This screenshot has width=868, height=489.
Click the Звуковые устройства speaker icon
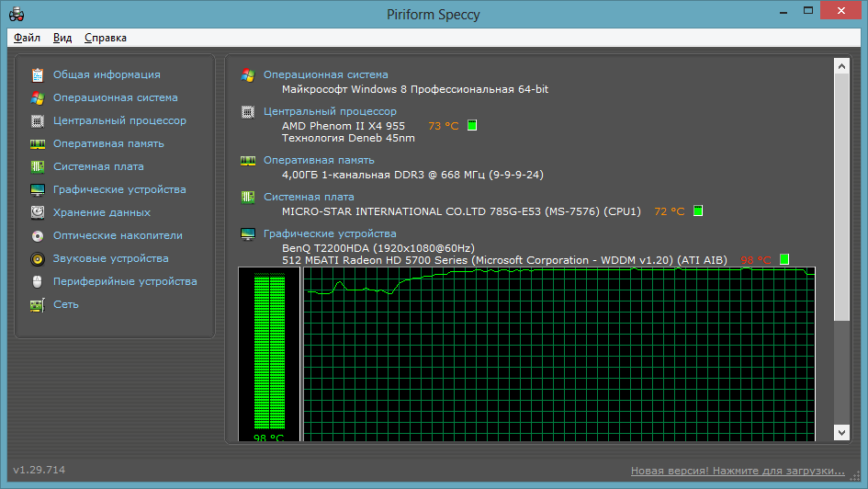38,258
